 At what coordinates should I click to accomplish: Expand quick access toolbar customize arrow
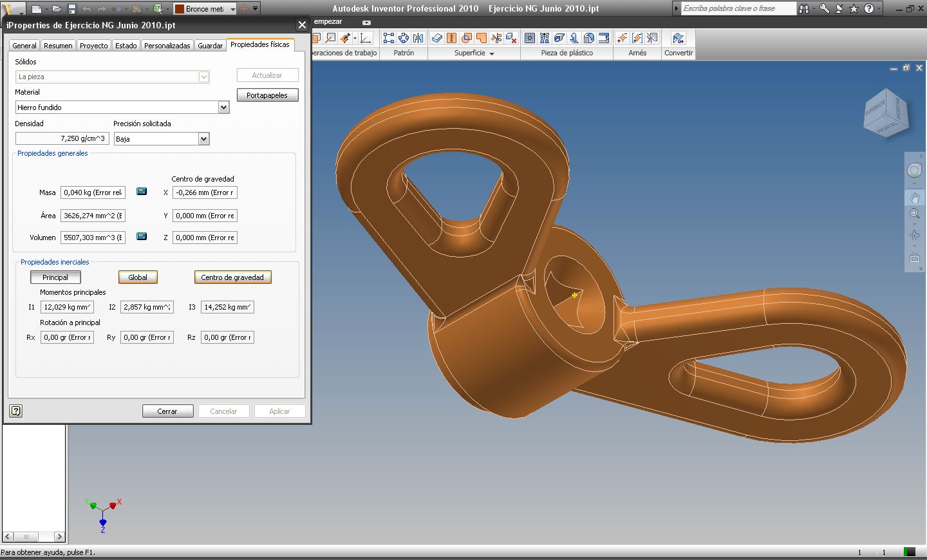(x=256, y=9)
